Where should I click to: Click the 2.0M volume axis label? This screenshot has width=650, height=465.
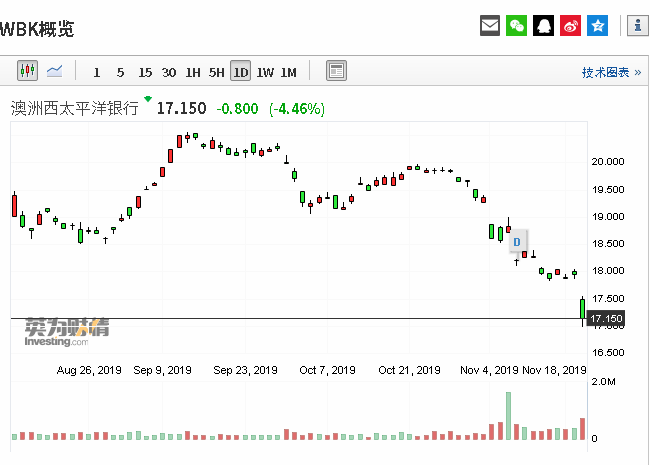[x=603, y=382]
